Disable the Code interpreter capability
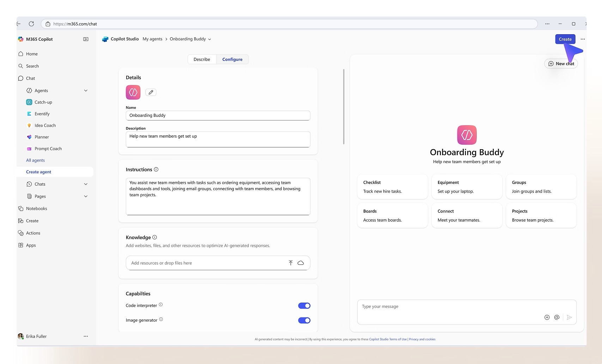Viewport: 602px width, 364px height. tap(304, 305)
